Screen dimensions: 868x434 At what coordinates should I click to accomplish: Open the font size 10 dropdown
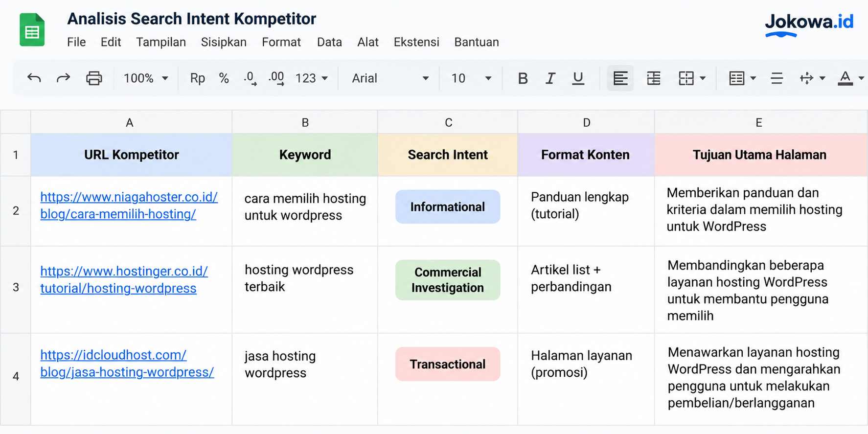tap(471, 78)
